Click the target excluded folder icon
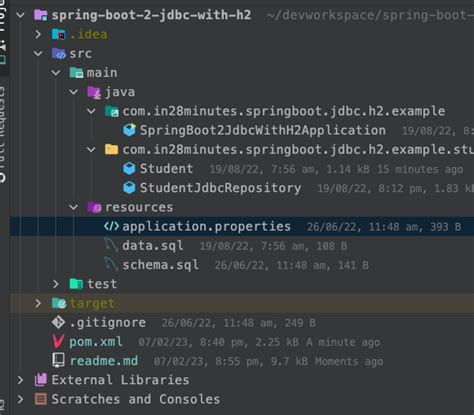 click(59, 303)
